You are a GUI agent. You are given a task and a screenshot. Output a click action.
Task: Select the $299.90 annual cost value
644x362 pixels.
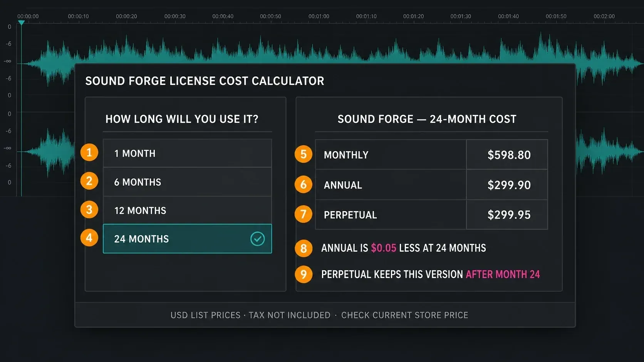coord(509,185)
